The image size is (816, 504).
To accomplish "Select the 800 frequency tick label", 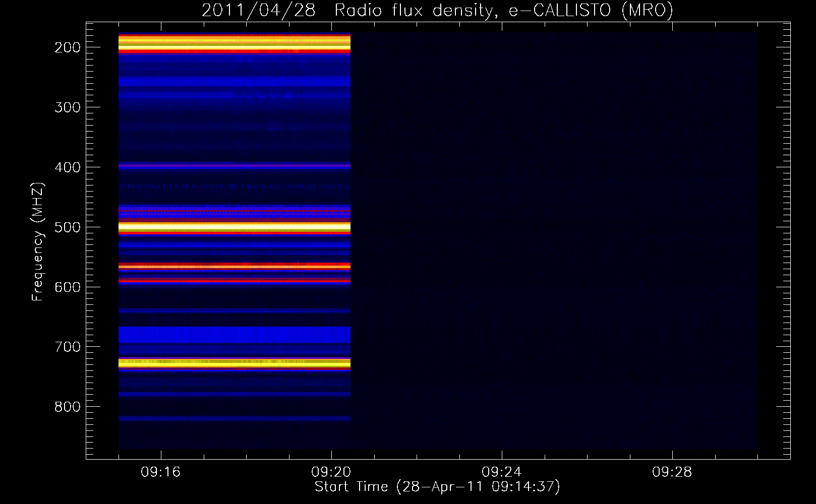I will coord(68,407).
